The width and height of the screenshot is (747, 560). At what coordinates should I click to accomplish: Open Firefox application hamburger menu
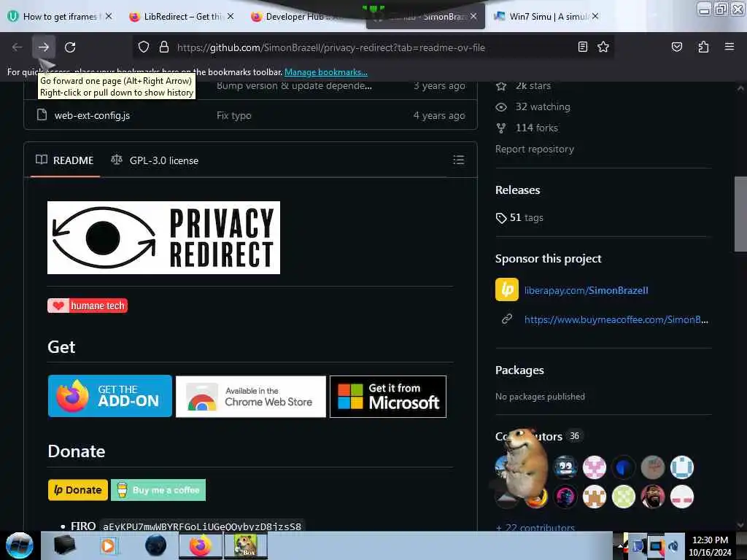click(729, 47)
